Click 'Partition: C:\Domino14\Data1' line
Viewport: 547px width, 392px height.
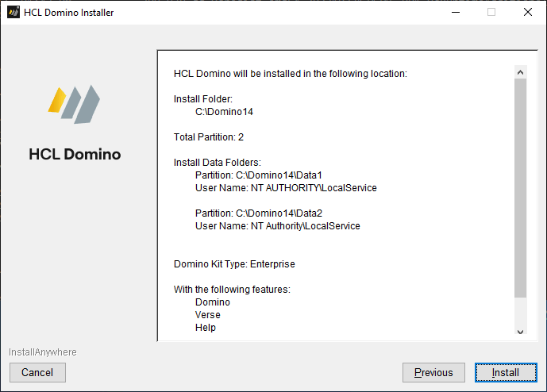tap(259, 175)
